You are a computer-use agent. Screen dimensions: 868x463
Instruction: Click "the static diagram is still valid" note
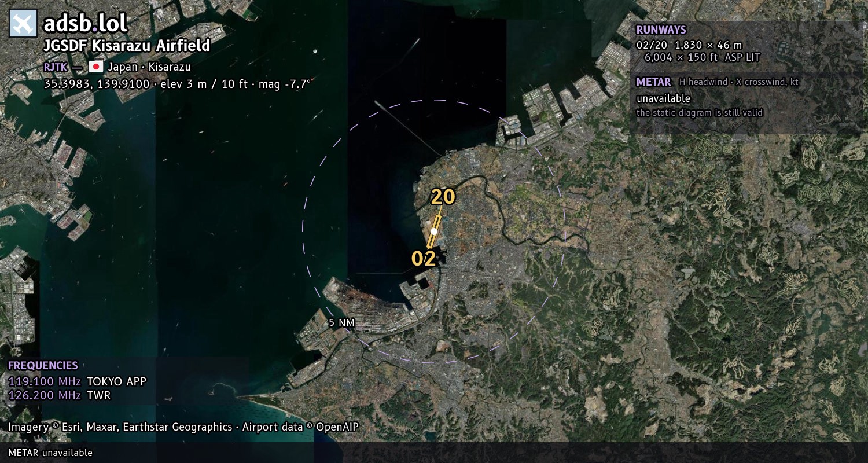pos(700,113)
